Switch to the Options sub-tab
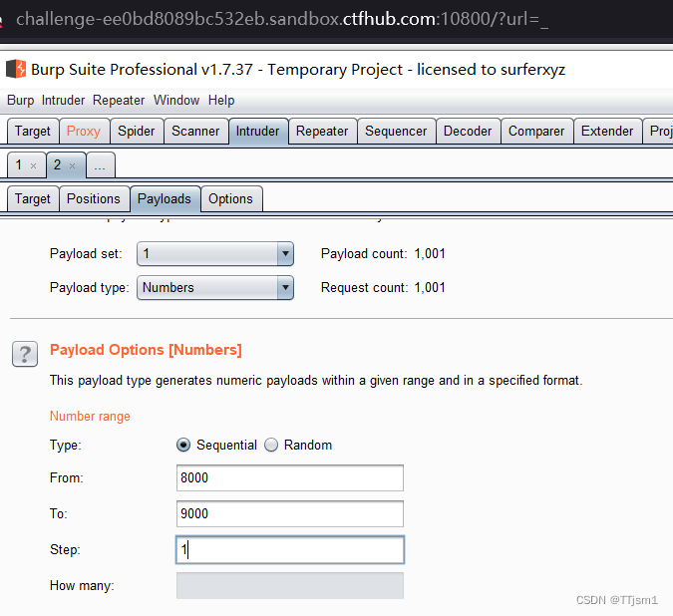This screenshot has width=673, height=616. [x=231, y=198]
